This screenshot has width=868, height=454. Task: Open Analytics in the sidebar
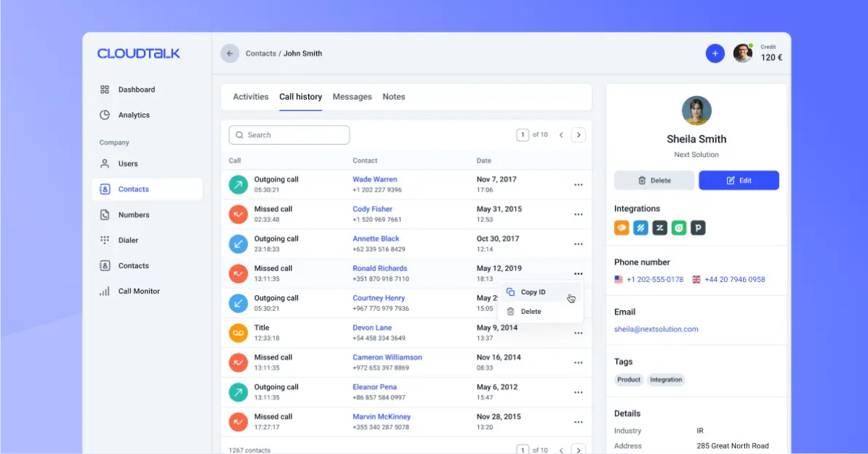coord(134,115)
